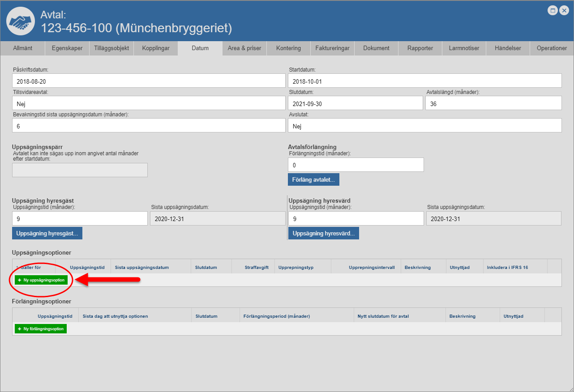The width and height of the screenshot is (574, 392).
Task: Add a new förlängningsoption
Action: 41,329
